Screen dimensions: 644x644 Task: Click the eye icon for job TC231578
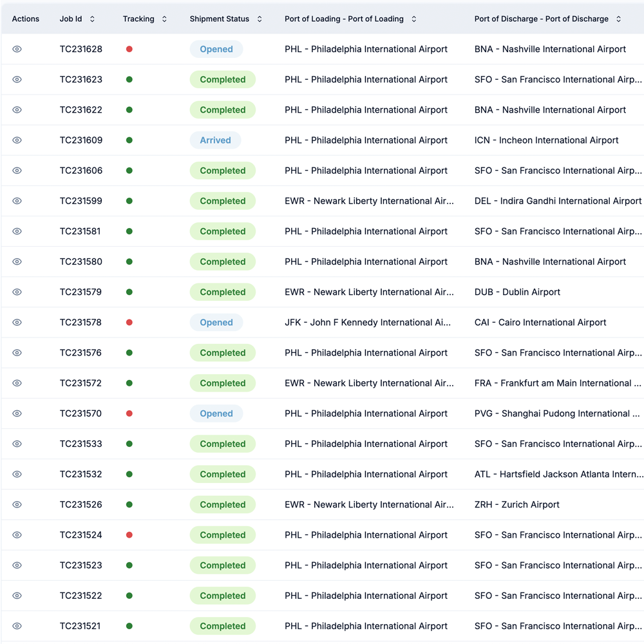(x=17, y=323)
